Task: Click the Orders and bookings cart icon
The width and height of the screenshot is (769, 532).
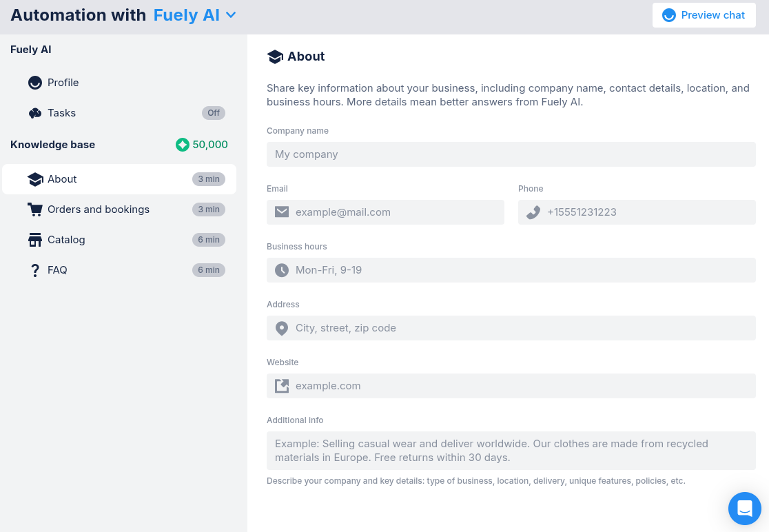Action: click(x=35, y=209)
